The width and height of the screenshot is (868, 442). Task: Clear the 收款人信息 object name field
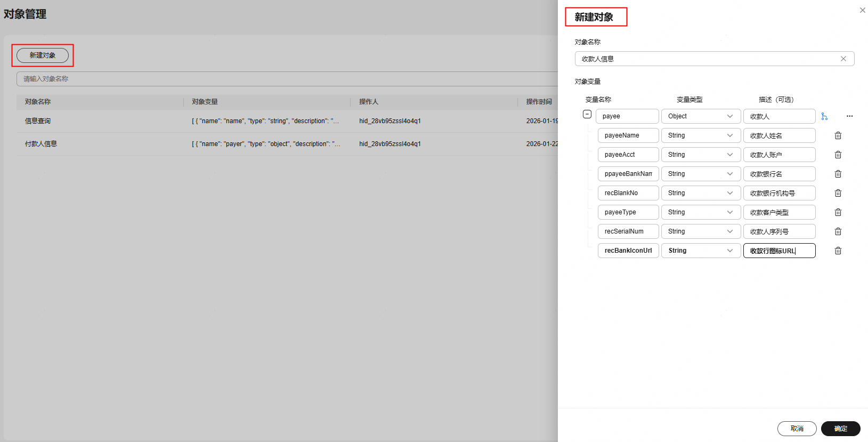click(x=843, y=59)
